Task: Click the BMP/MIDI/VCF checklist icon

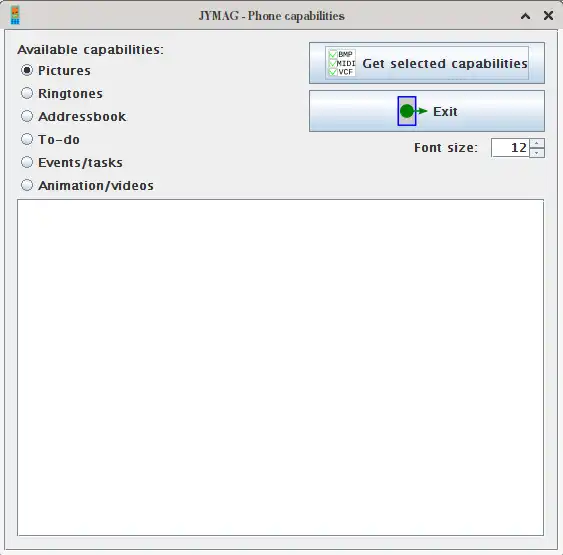Action: tap(341, 63)
